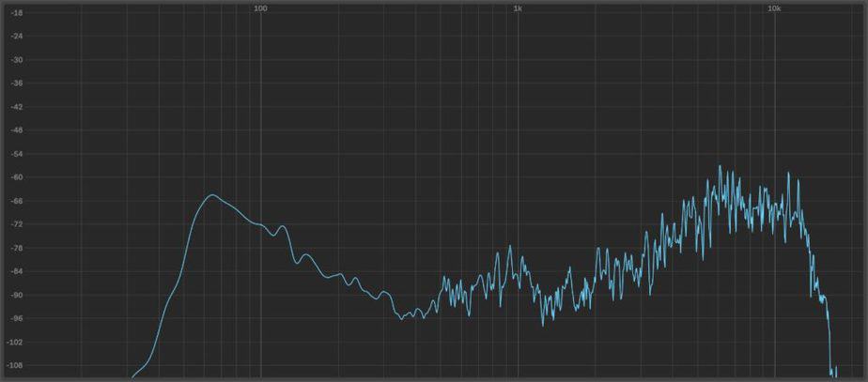Select the -102 dB scale label
This screenshot has width=868, height=382.
point(16,342)
